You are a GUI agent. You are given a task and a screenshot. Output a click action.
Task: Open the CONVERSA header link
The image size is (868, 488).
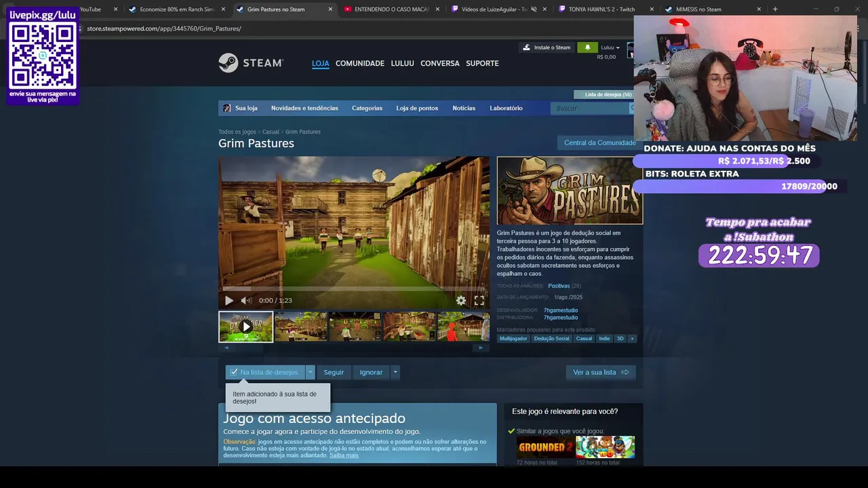coord(440,63)
